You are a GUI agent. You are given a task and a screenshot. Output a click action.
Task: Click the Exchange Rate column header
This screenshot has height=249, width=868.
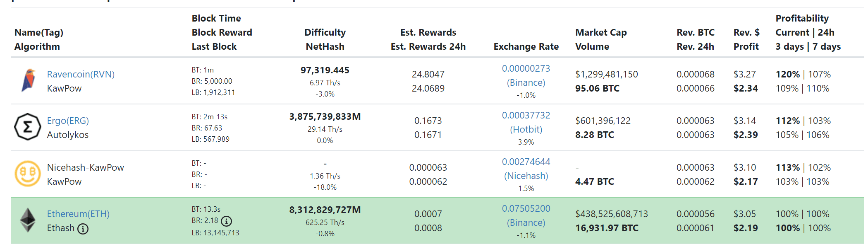(x=526, y=46)
